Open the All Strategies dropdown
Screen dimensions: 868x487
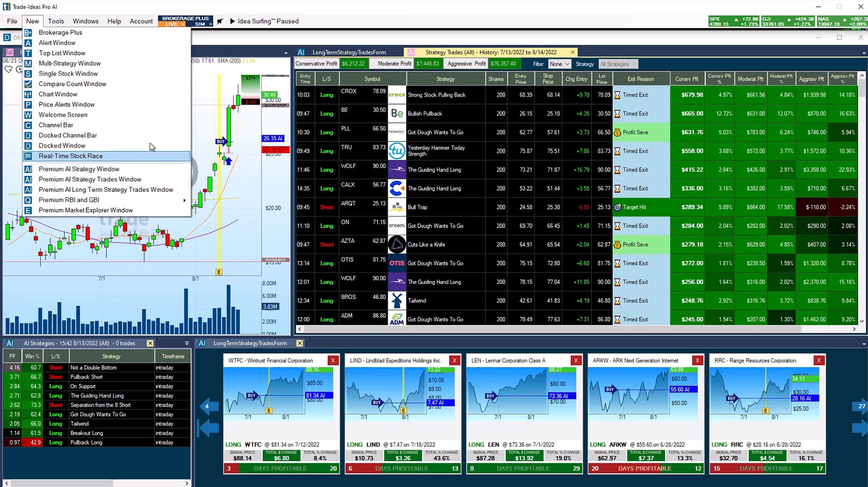pyautogui.click(x=618, y=63)
